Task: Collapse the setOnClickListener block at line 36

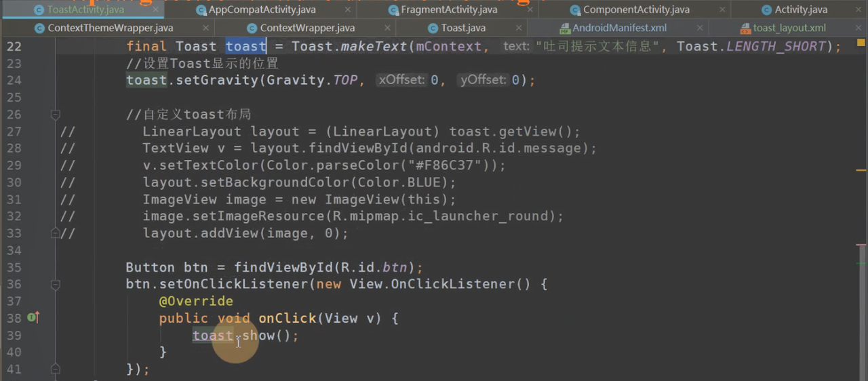Action: [x=56, y=284]
